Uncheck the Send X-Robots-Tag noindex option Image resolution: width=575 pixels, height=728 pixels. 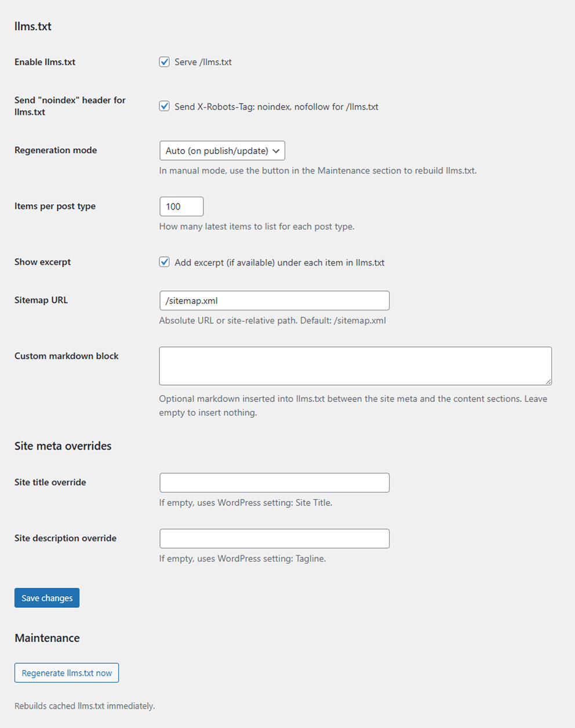tap(164, 106)
